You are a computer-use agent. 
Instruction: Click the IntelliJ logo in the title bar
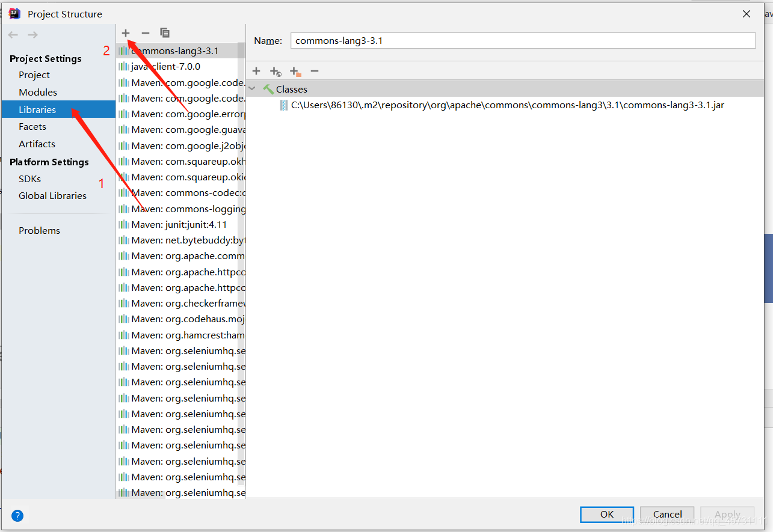tap(15, 13)
